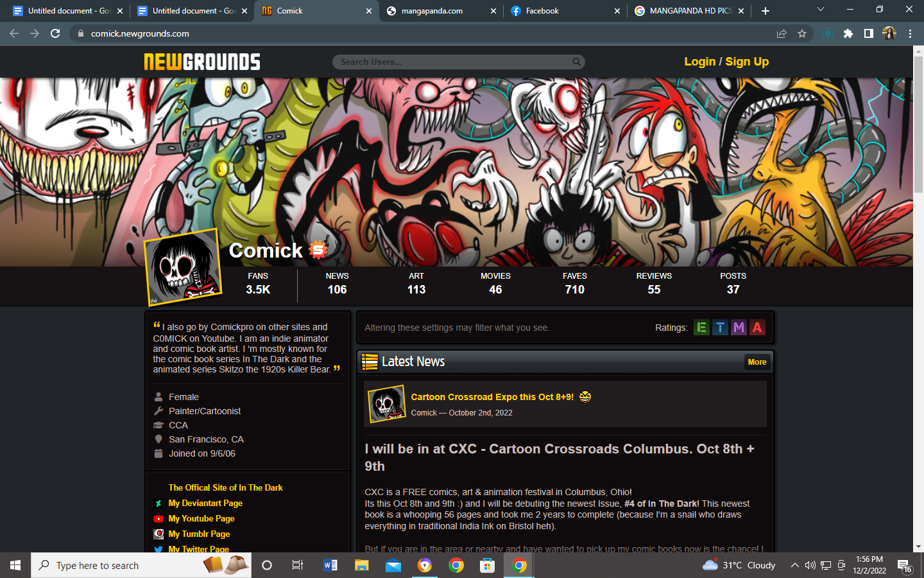This screenshot has height=578, width=924.
Task: Open Comick's skull profile avatar
Action: point(183,266)
